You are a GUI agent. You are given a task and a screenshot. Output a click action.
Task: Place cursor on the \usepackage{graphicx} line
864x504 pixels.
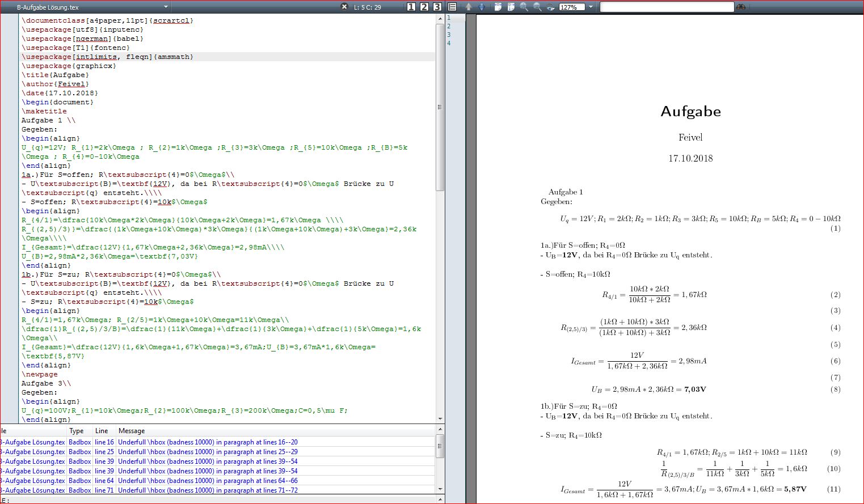coord(69,66)
